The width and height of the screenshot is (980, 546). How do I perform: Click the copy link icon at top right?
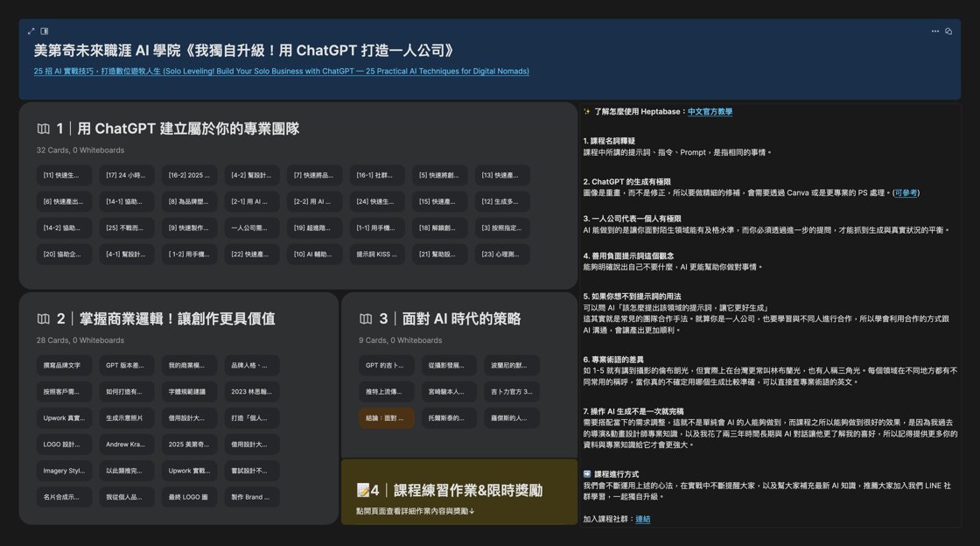[x=948, y=31]
